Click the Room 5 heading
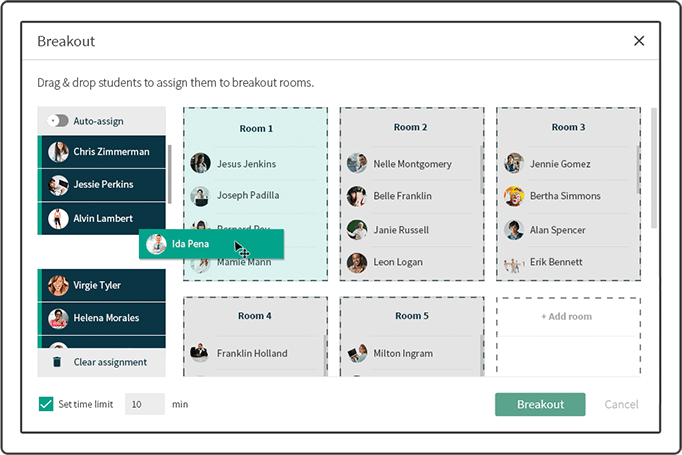Screen dimensions: 682x455 (x=411, y=316)
